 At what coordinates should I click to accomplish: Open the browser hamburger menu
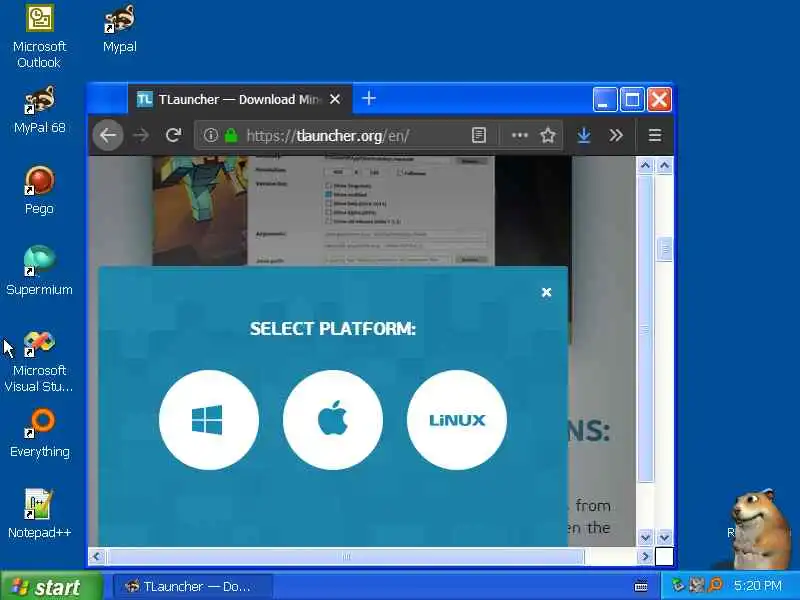(655, 135)
